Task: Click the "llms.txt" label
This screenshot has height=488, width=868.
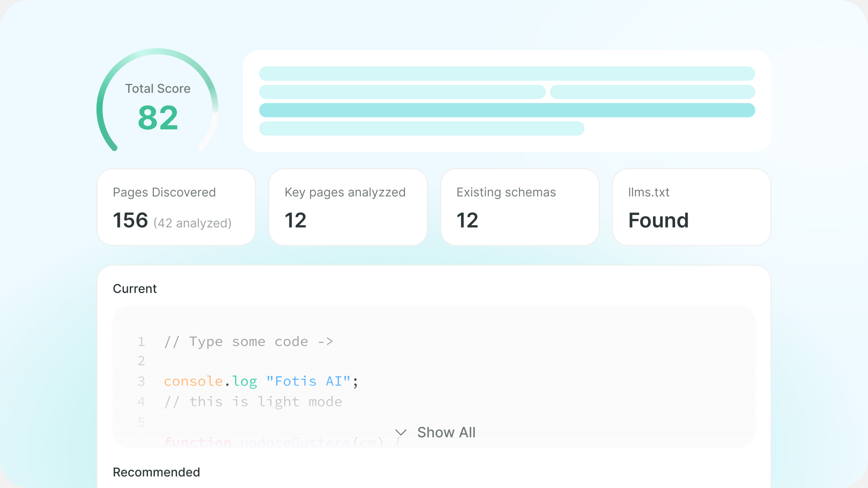Action: coord(649,192)
